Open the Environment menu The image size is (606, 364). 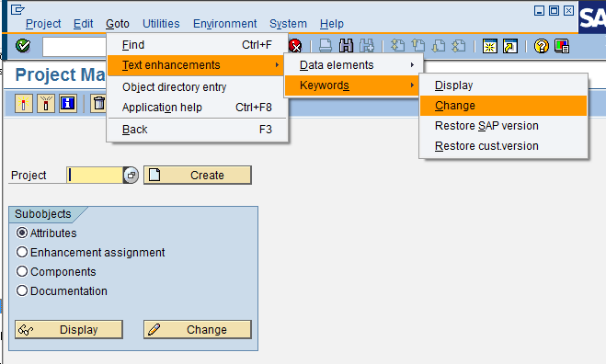(x=224, y=24)
